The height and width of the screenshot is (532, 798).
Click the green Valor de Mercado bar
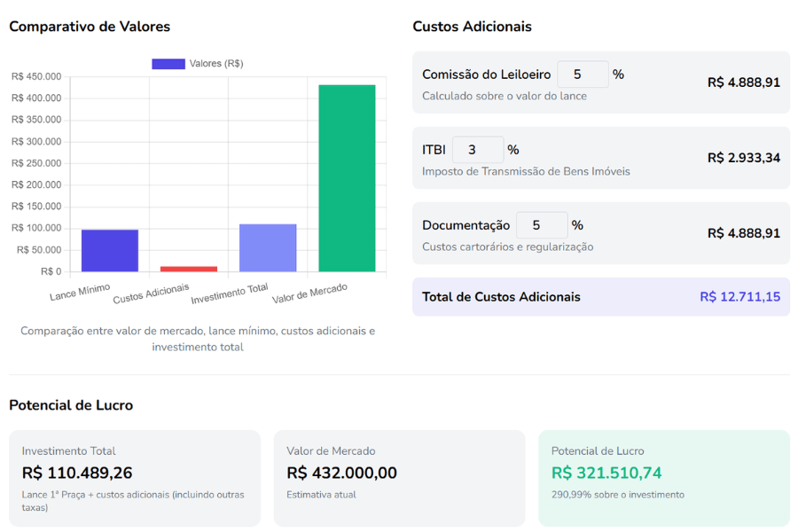coord(347,178)
